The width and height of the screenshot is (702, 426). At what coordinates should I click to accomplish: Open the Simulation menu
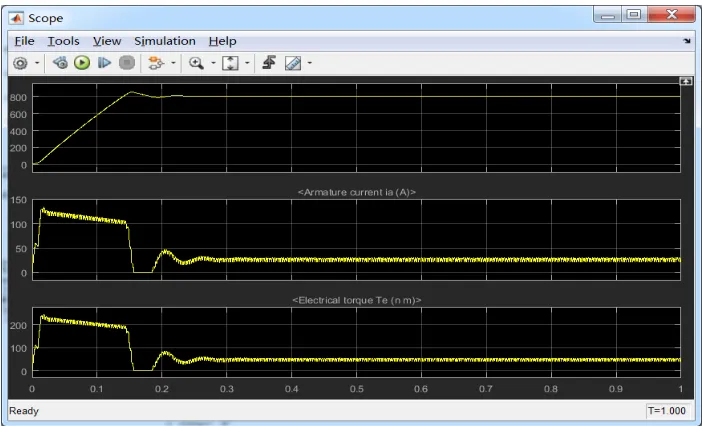point(165,41)
